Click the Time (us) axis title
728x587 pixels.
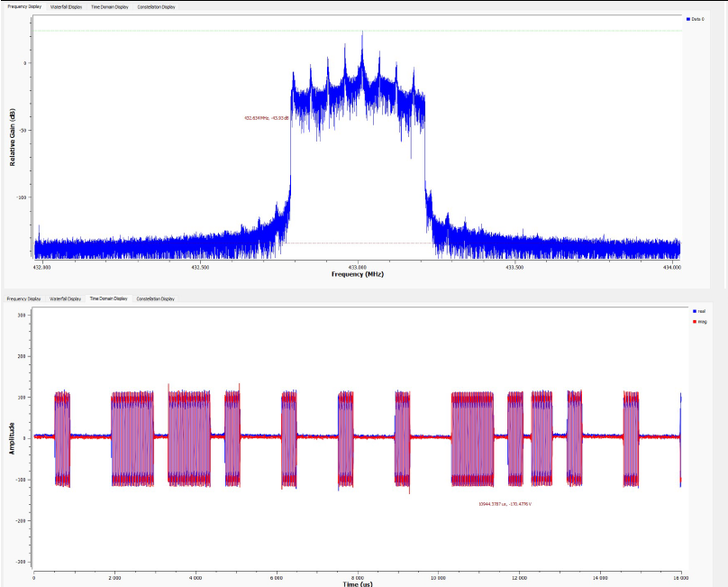358,583
